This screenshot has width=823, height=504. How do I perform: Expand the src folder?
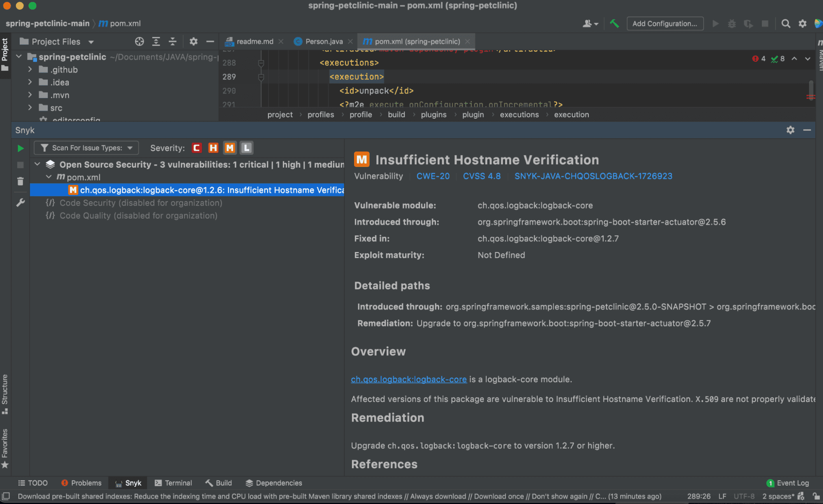30,107
